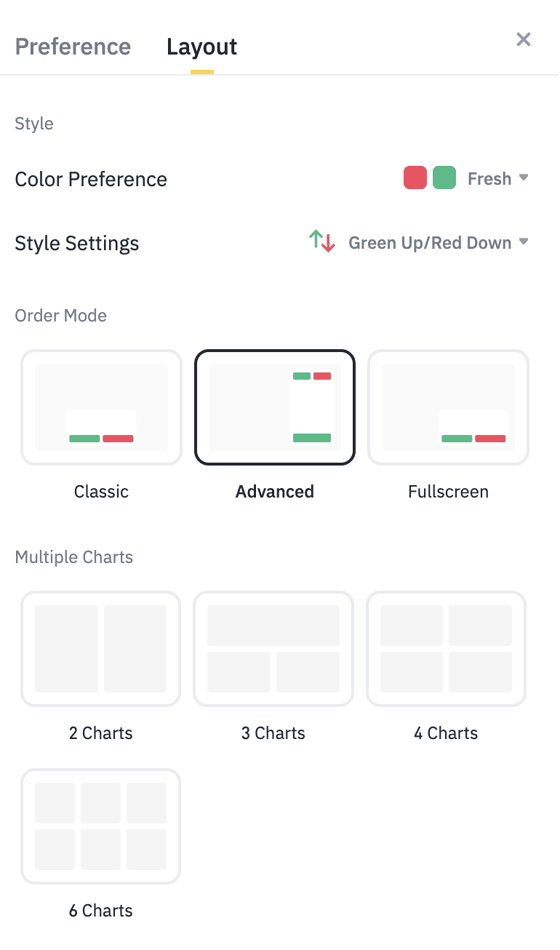Select the 2 Charts layout icon
This screenshot has width=560, height=950.
[101, 649]
